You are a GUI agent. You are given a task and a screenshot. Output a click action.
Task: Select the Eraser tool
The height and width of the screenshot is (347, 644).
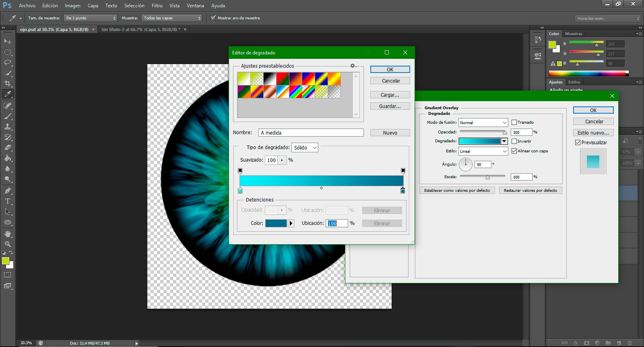8,148
